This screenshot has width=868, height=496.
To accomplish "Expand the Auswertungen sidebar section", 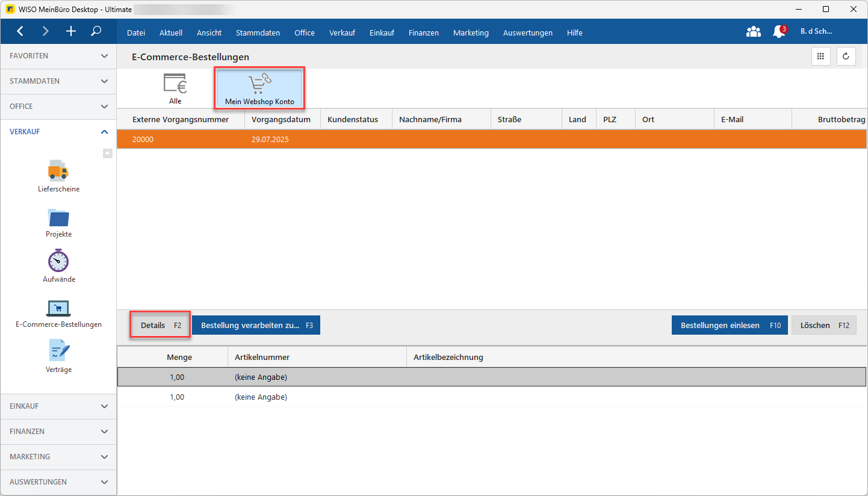I will coord(58,482).
